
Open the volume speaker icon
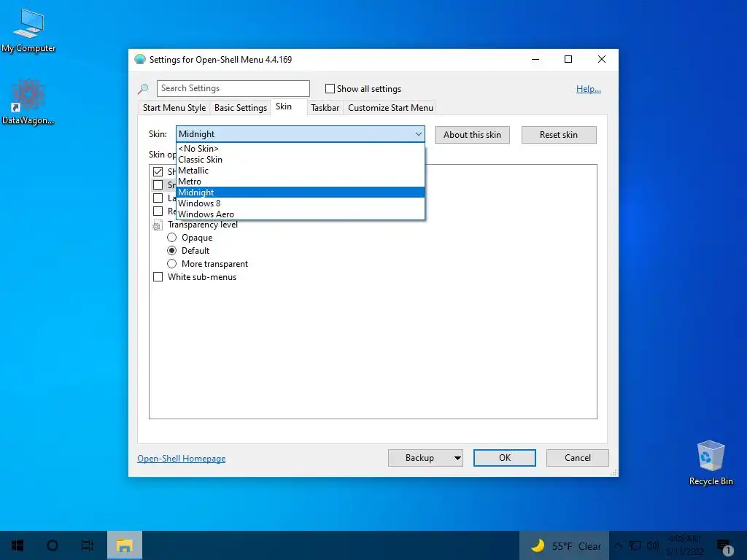[653, 545]
